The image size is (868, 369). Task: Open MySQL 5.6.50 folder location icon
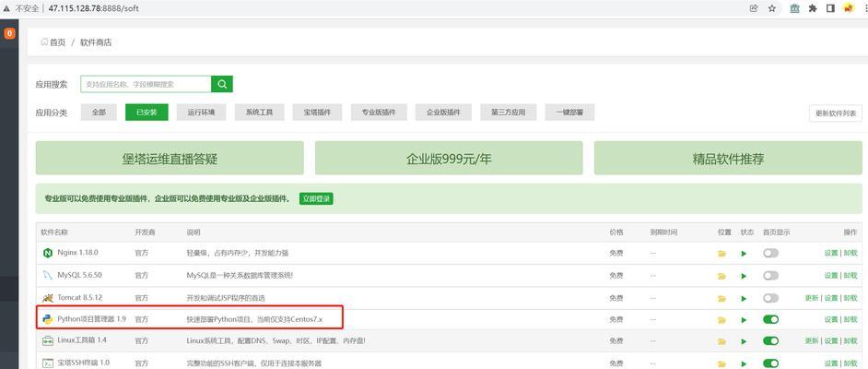coord(721,276)
